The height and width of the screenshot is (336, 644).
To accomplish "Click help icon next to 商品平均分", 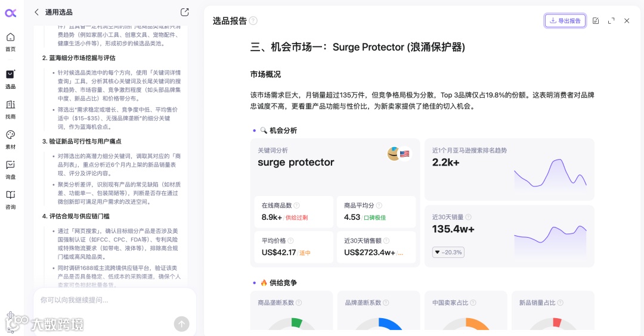I will click(379, 206).
